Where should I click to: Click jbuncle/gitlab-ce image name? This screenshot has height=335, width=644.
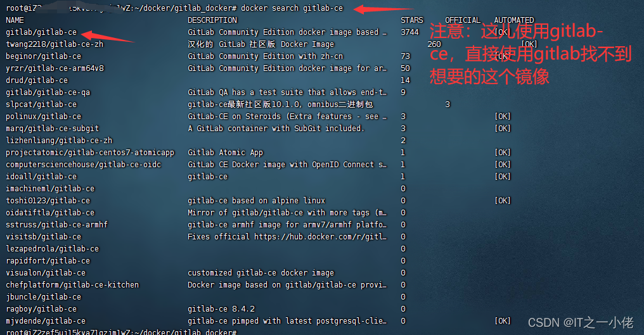pyautogui.click(x=44, y=297)
